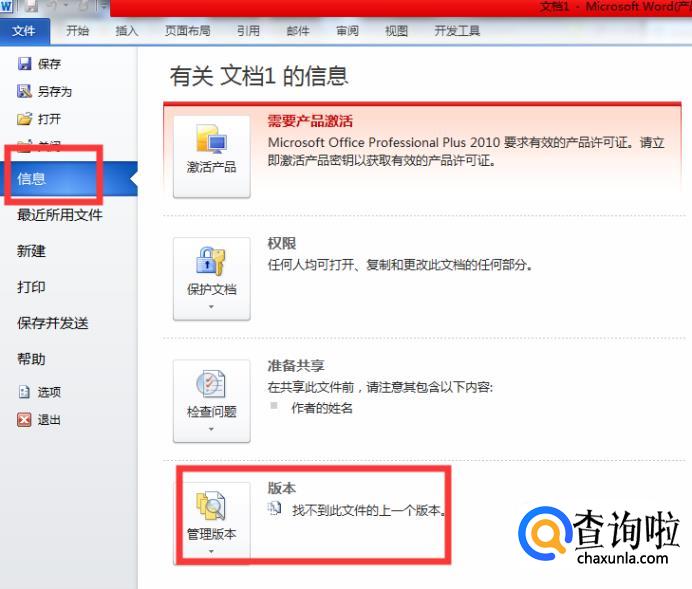The image size is (692, 589).
Task: Click the Activate Product (激活产品) button
Action: [211, 155]
